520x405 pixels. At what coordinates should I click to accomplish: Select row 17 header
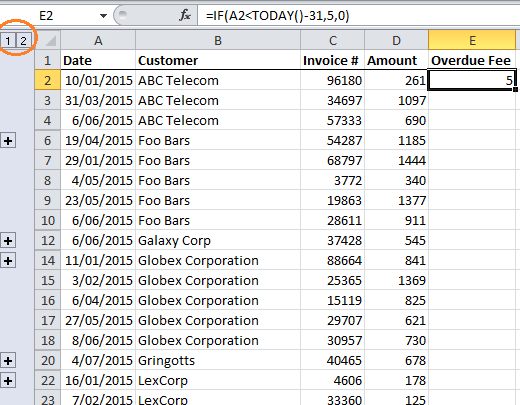(x=48, y=320)
